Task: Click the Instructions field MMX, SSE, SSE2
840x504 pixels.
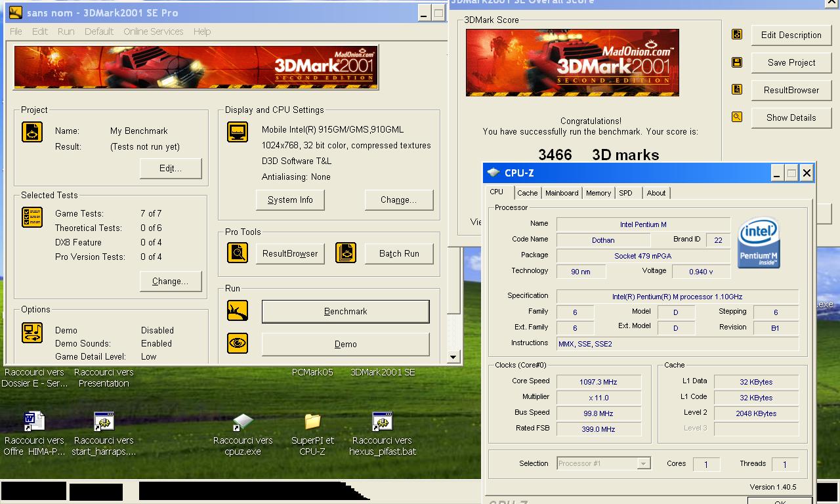Action: coord(677,344)
